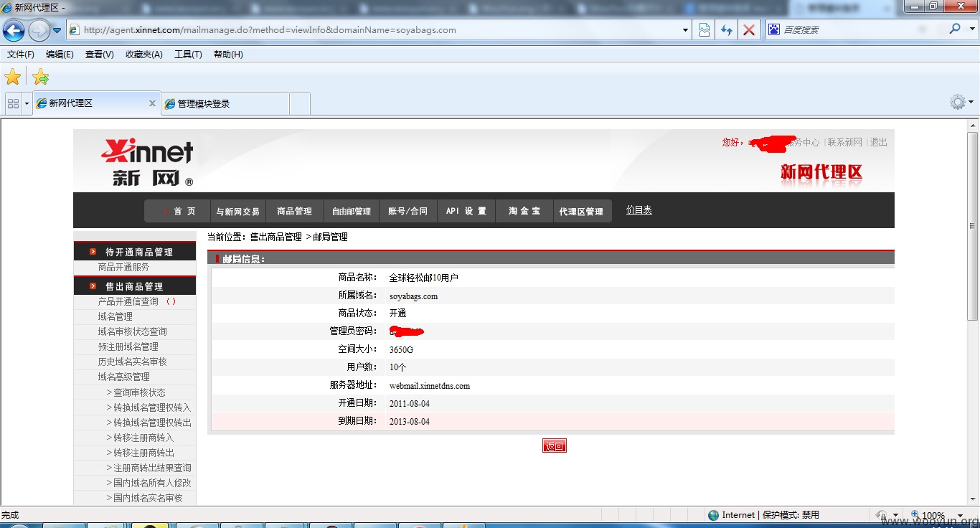
Task: Open 历史域名实名审核 in the sidebar
Action: pos(132,362)
